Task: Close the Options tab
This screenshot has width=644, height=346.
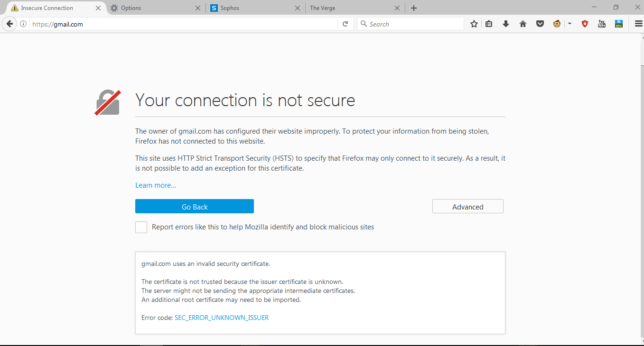Action: click(x=198, y=8)
